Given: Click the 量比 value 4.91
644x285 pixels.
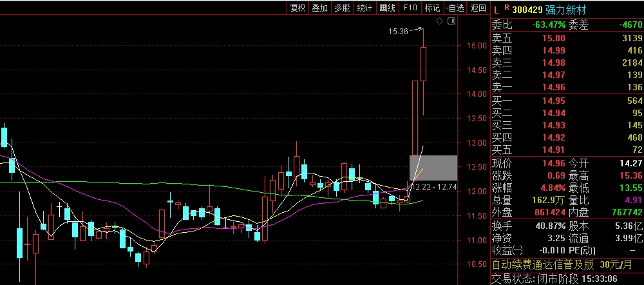Looking at the screenshot, I should 633,201.
